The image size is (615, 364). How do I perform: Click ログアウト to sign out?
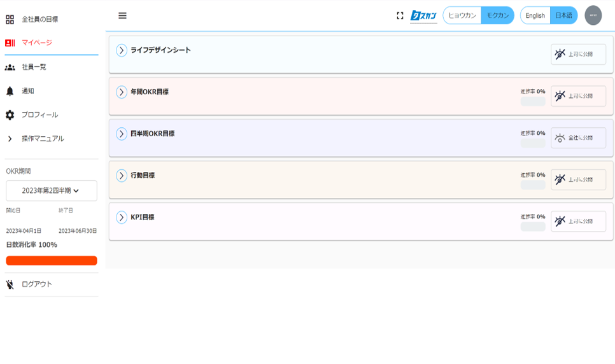[x=37, y=284]
